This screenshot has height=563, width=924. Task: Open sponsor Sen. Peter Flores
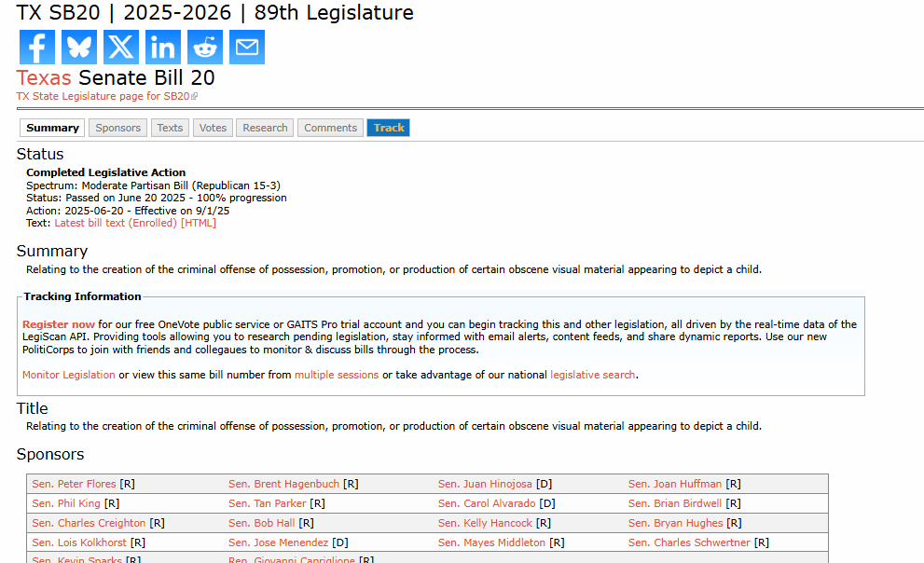(74, 484)
